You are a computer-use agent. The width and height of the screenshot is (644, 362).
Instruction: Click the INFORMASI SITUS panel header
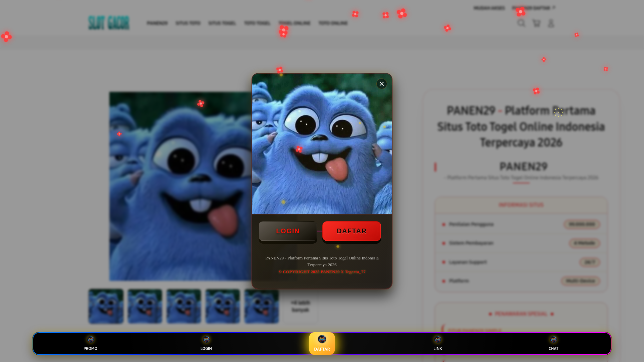(x=521, y=205)
